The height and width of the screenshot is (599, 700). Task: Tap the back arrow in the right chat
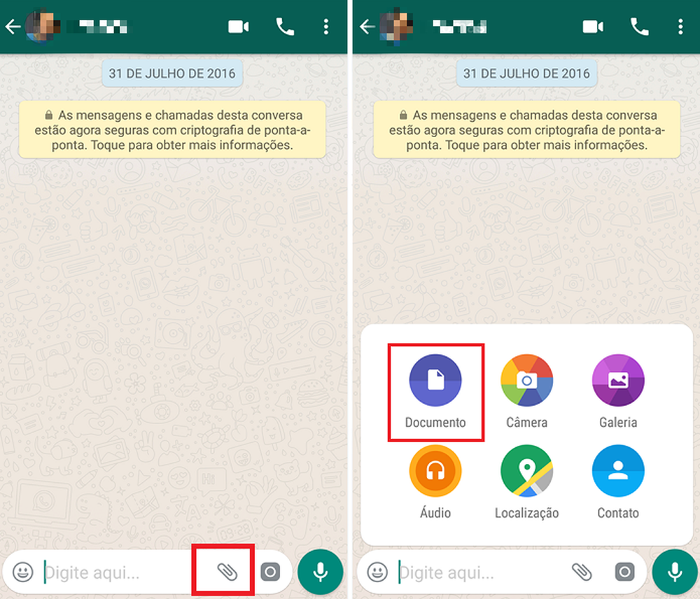(x=367, y=27)
